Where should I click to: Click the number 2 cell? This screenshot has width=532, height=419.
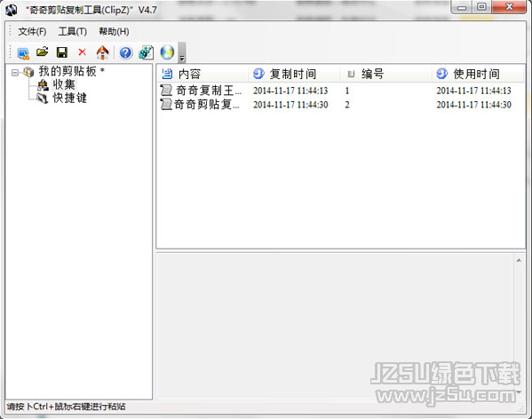coord(347,105)
